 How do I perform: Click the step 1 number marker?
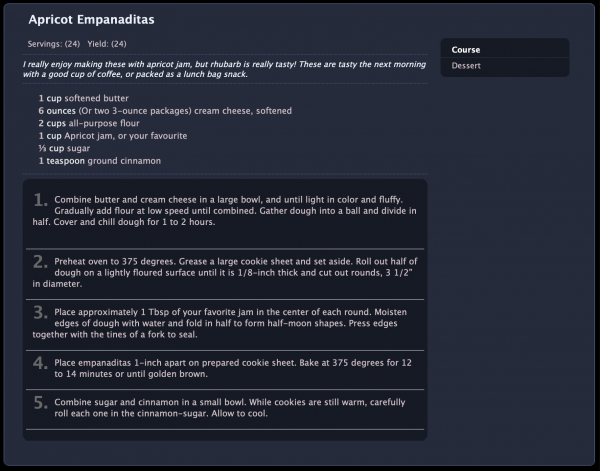pyautogui.click(x=40, y=200)
